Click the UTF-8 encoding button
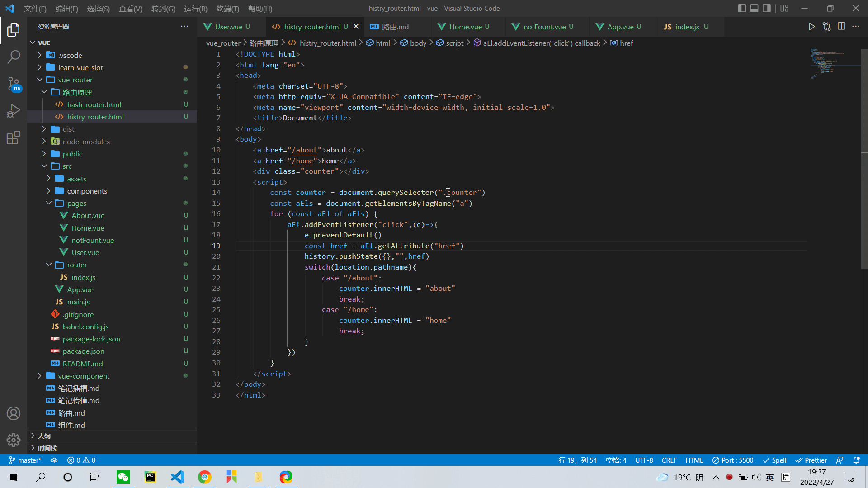This screenshot has width=868, height=488. coord(644,460)
